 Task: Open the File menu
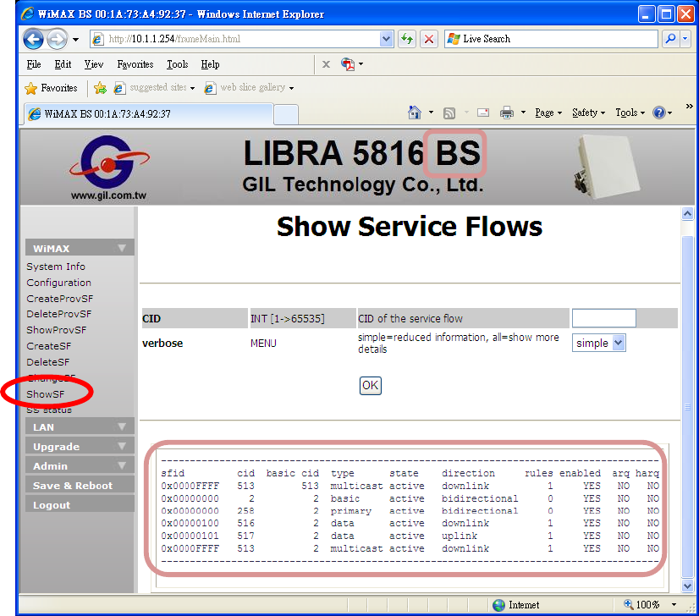(34, 64)
